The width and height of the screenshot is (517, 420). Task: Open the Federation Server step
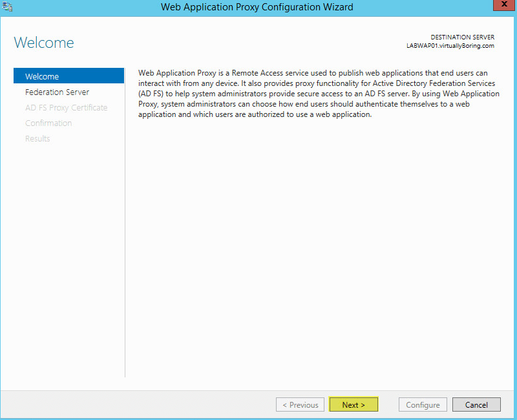click(x=57, y=92)
